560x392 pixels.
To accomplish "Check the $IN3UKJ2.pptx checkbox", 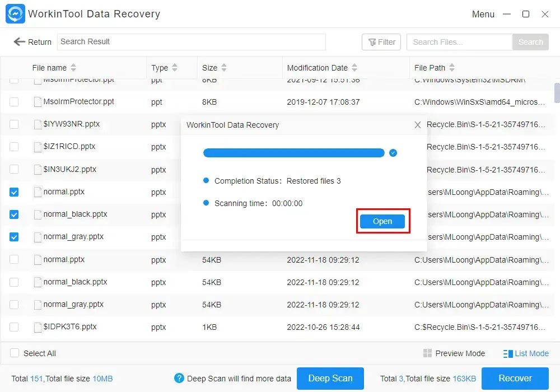I will point(14,169).
